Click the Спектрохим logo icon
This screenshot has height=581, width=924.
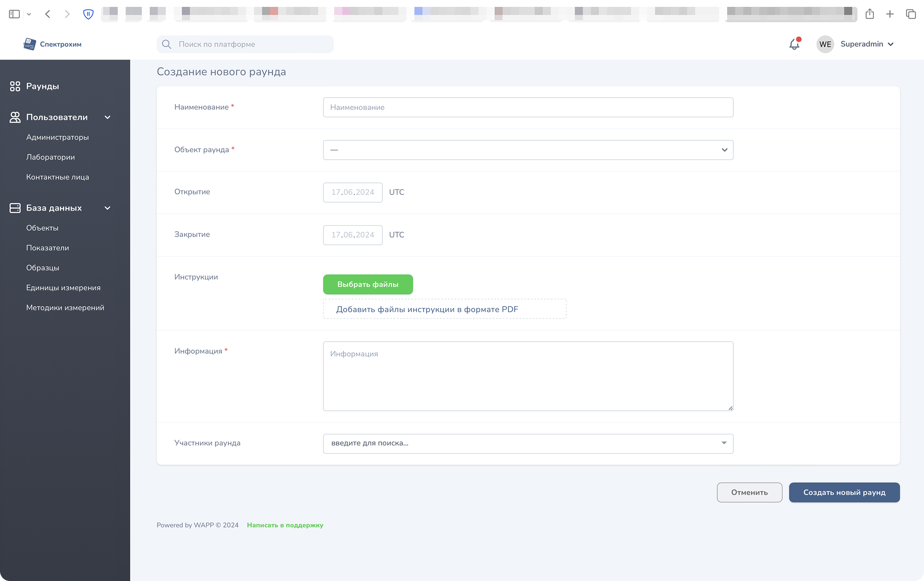click(29, 44)
